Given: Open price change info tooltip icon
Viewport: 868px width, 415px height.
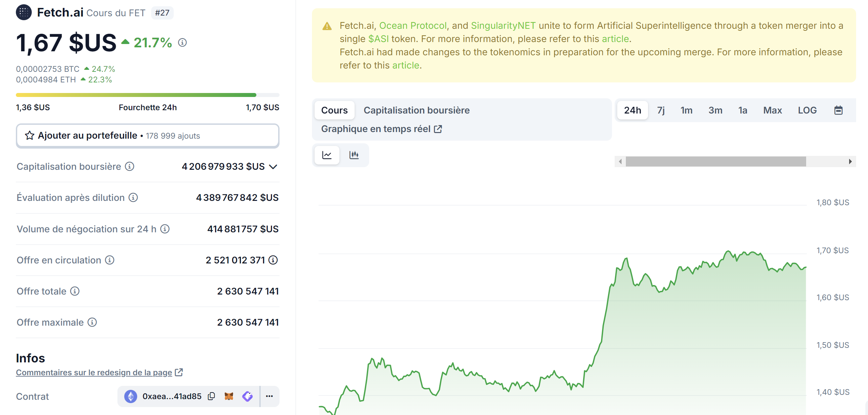Looking at the screenshot, I should [x=182, y=42].
